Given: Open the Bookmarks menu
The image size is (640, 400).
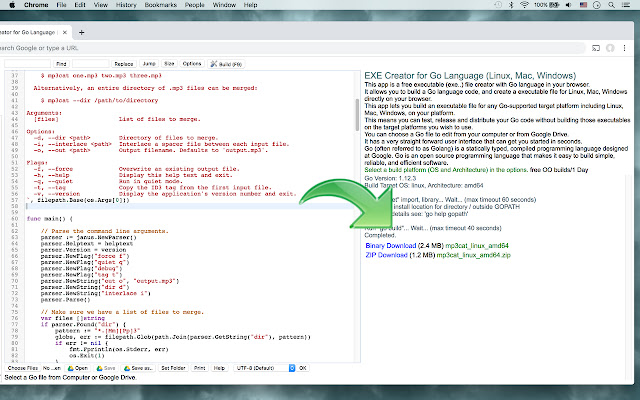Looking at the screenshot, I should point(161,5).
